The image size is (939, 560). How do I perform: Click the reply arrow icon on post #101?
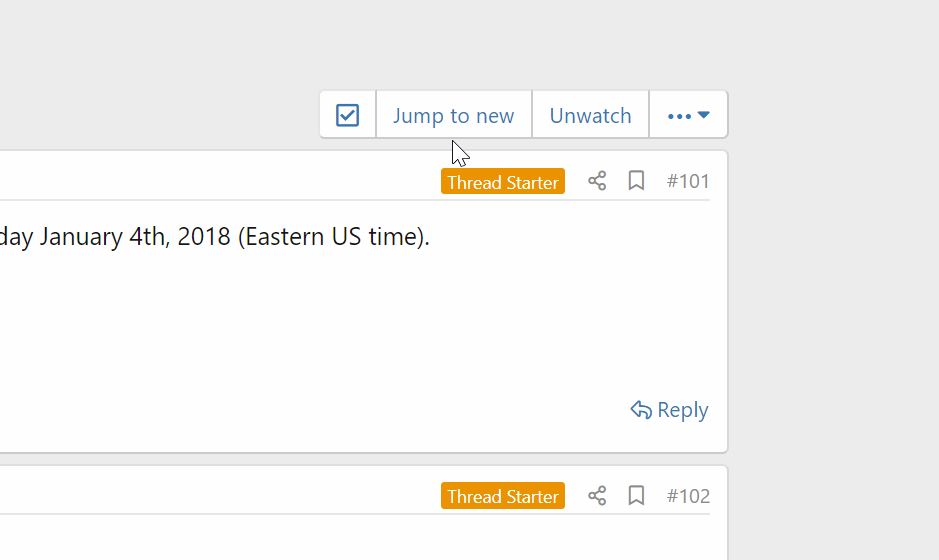[641, 410]
